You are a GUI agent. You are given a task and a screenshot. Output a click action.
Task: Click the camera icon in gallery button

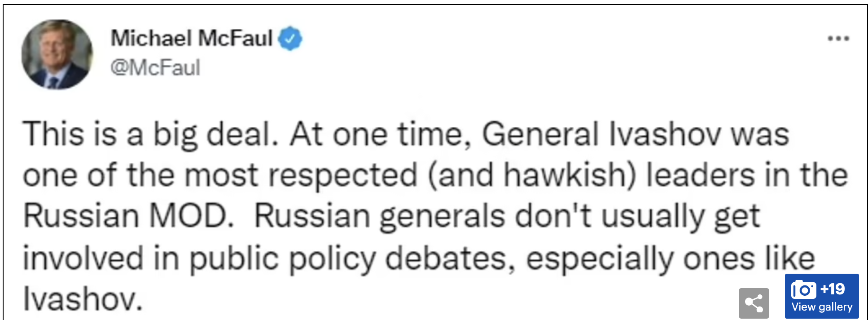coord(803,289)
